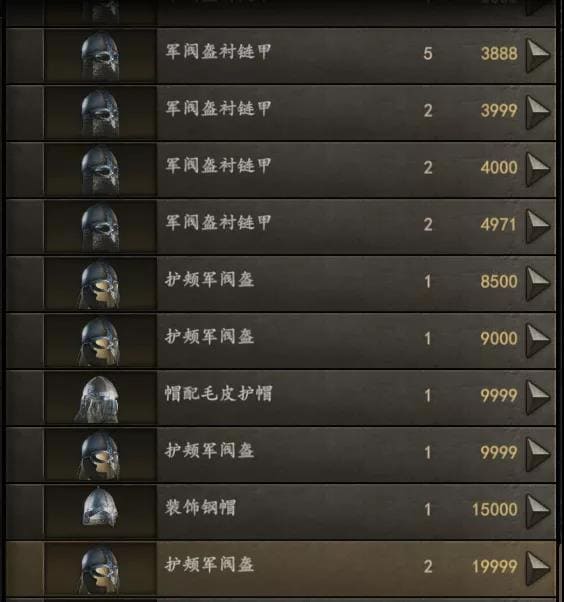Select the 帽配毛皮护帽 helmet image

click(100, 398)
